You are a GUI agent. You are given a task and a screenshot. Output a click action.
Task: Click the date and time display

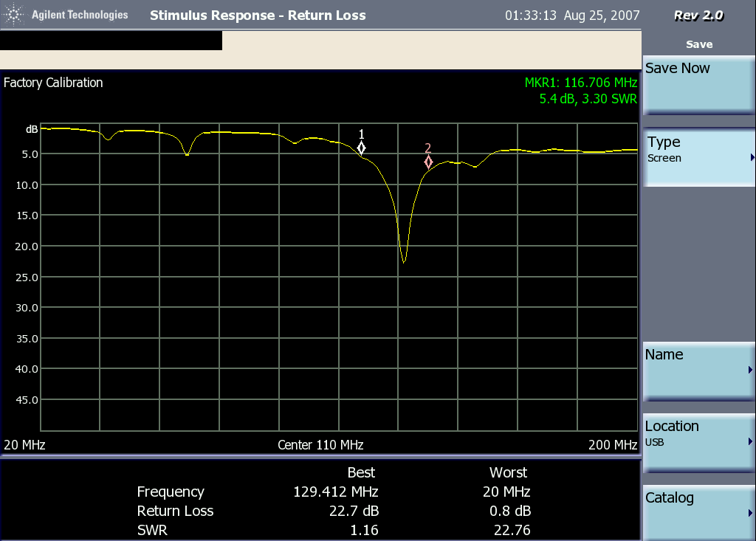[x=572, y=15]
